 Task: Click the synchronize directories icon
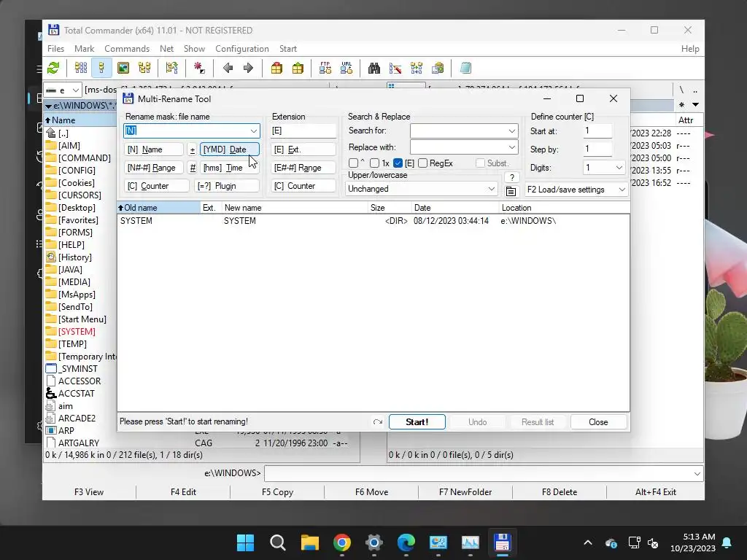(x=417, y=68)
